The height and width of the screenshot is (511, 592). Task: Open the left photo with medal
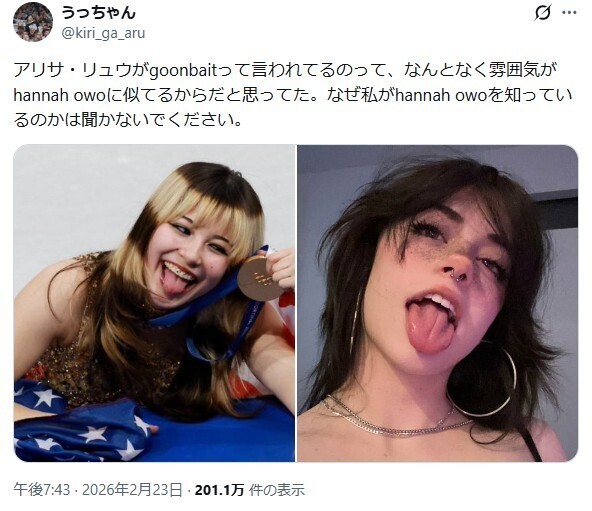(154, 303)
